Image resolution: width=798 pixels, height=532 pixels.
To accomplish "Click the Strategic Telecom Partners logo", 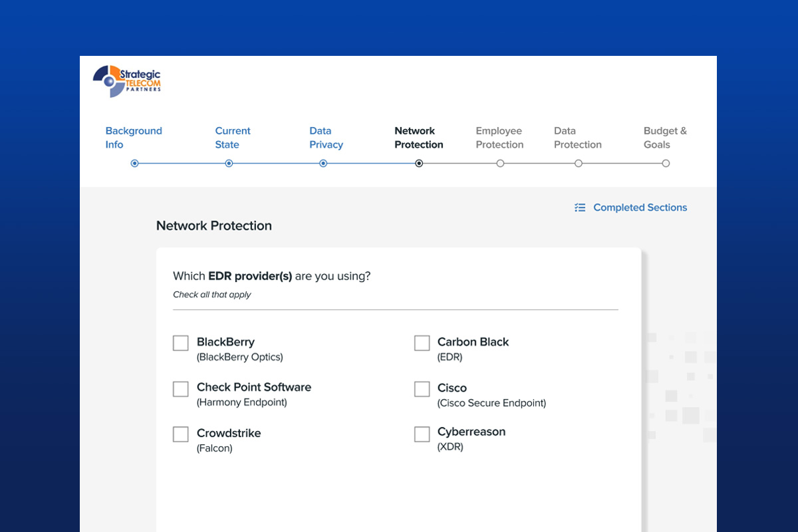I will point(127,81).
